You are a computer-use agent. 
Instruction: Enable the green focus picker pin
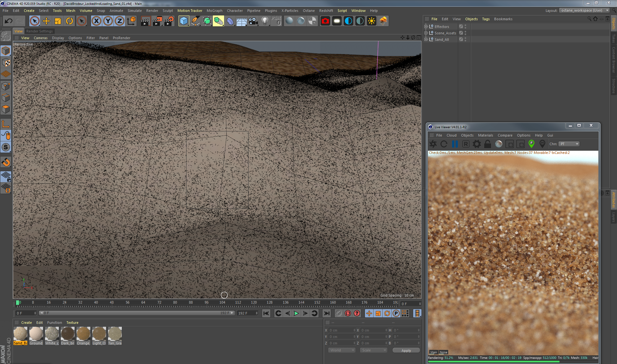[x=531, y=144]
